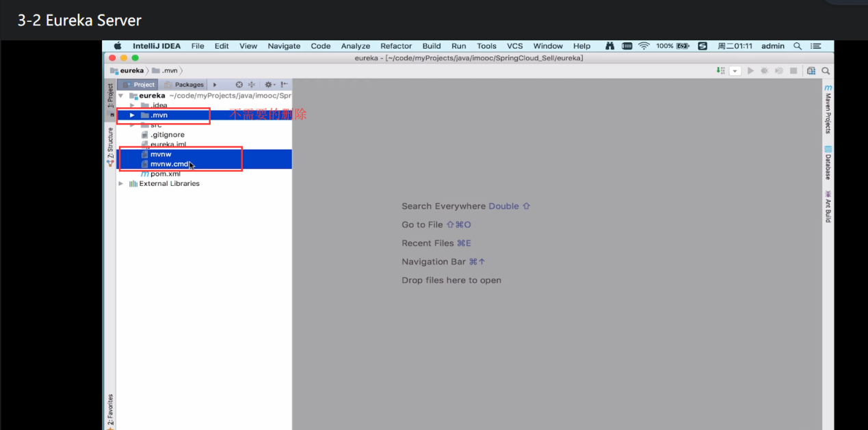Open the Navigate menu
This screenshot has height=430, width=868.
(x=284, y=46)
